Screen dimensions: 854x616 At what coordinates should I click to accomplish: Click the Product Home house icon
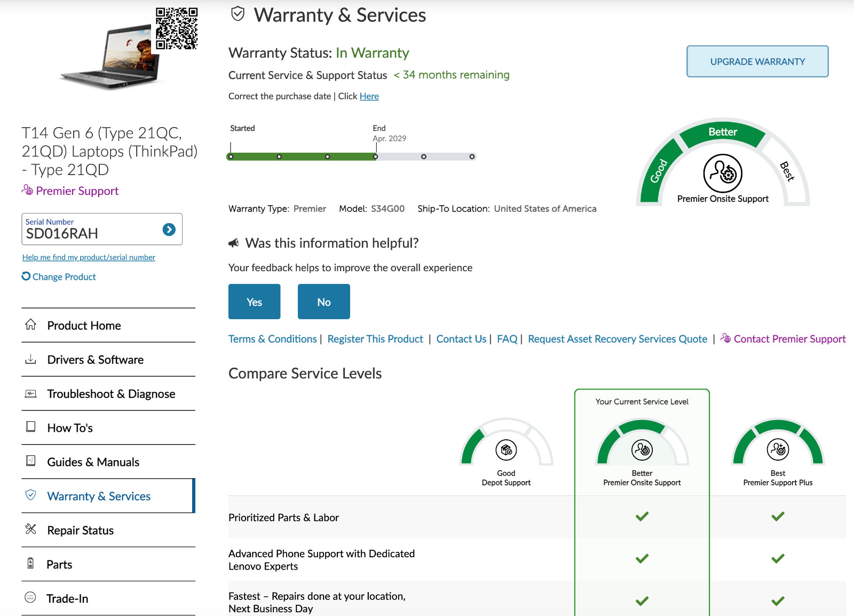31,325
